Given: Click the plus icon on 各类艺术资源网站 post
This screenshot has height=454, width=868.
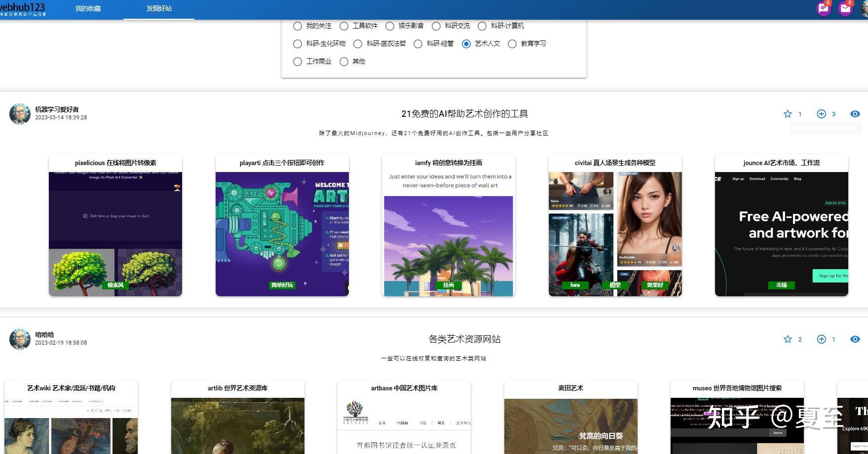Looking at the screenshot, I should (821, 339).
